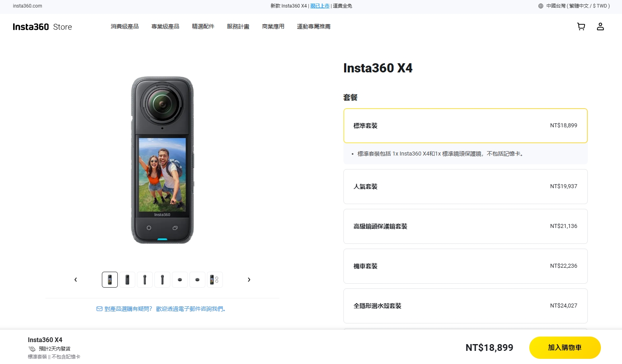Screen dimensions: 622x364
Task: Open the 精選配件 menu
Action: point(203,27)
